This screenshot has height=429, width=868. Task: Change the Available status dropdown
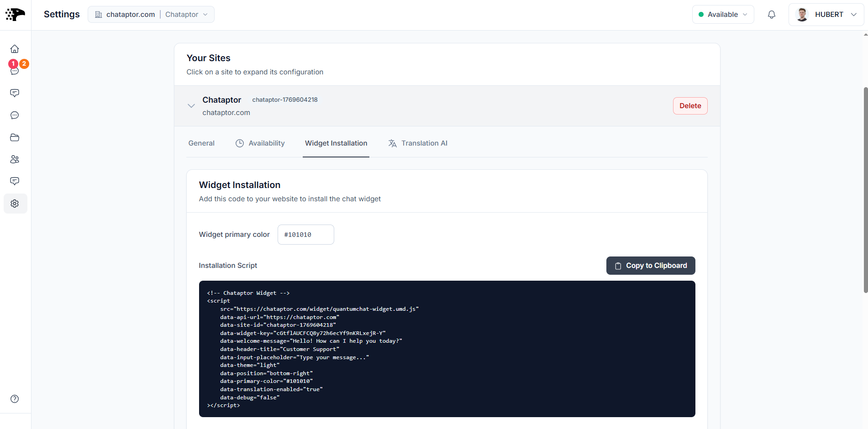tap(723, 15)
